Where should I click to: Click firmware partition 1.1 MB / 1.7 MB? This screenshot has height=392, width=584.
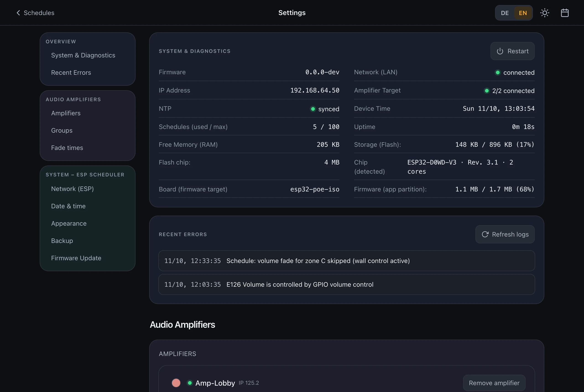click(x=495, y=189)
